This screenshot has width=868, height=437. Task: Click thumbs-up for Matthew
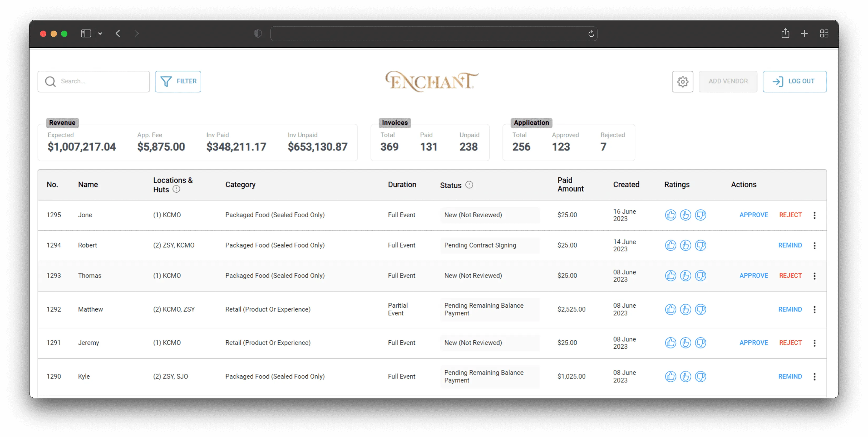(670, 309)
